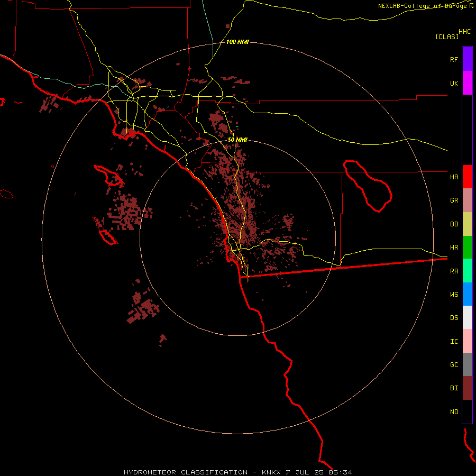
Task: Click the GR legend label
Action: [x=454, y=200]
